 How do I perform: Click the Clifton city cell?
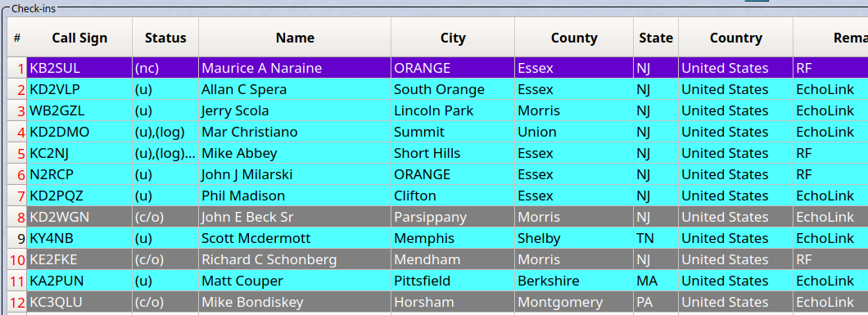tap(453, 196)
